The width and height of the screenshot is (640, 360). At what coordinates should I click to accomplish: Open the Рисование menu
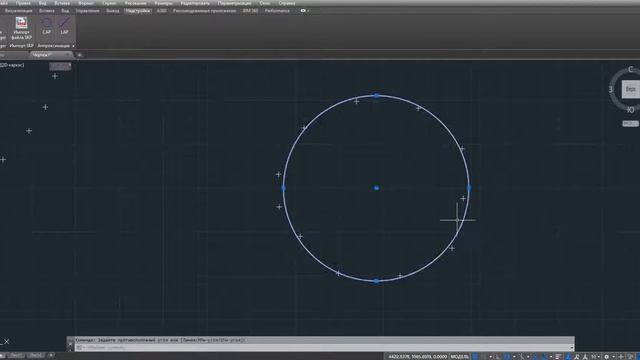pyautogui.click(x=135, y=3)
